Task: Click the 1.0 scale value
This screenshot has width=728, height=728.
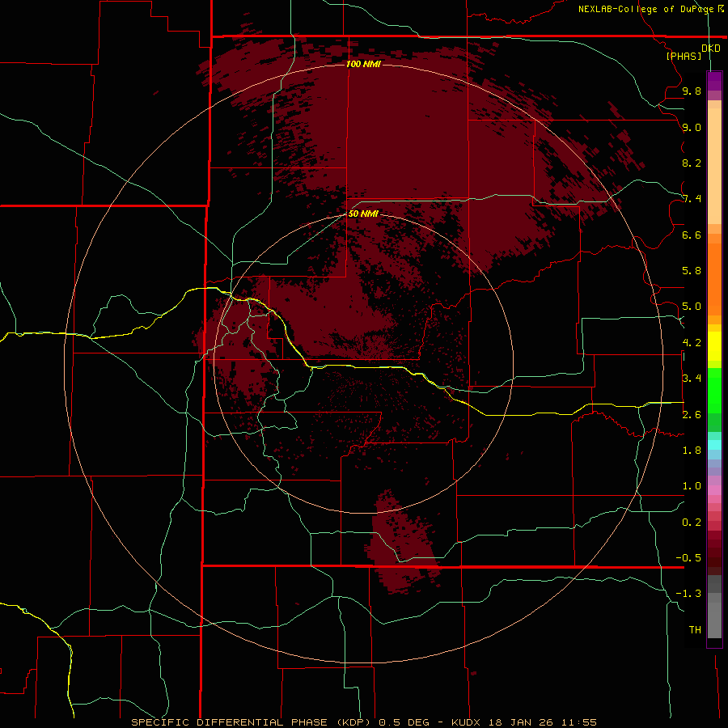Action: point(692,486)
